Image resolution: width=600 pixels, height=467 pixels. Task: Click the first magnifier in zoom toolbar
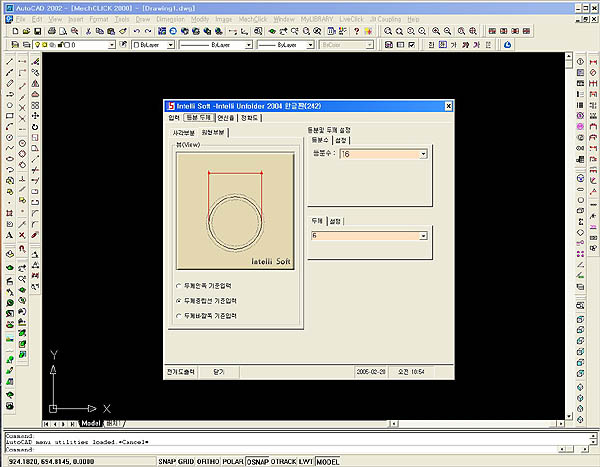tap(388, 31)
